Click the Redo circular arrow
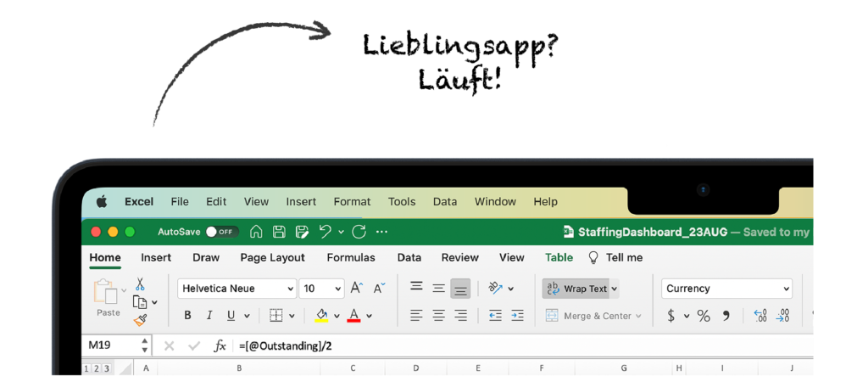Image resolution: width=868 pixels, height=376 pixels. (x=359, y=232)
